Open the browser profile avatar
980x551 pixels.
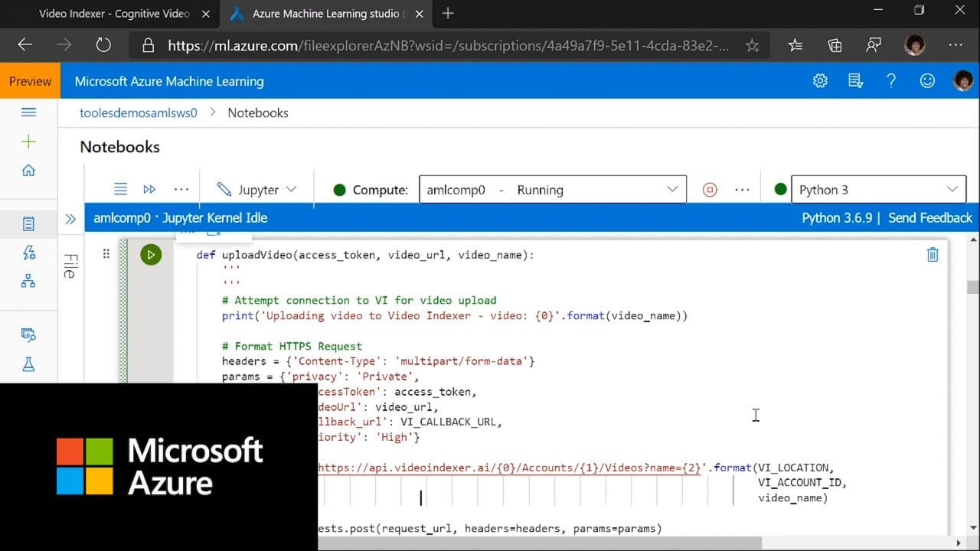914,45
